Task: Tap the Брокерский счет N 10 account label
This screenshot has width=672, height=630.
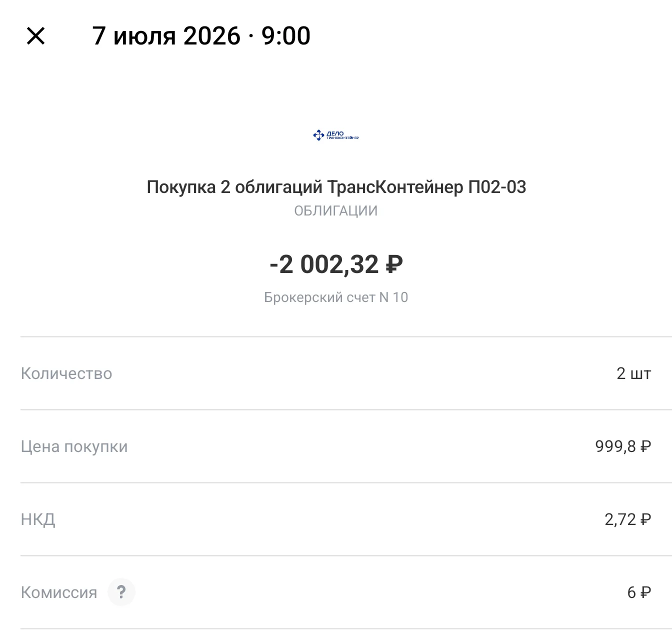Action: click(x=336, y=297)
